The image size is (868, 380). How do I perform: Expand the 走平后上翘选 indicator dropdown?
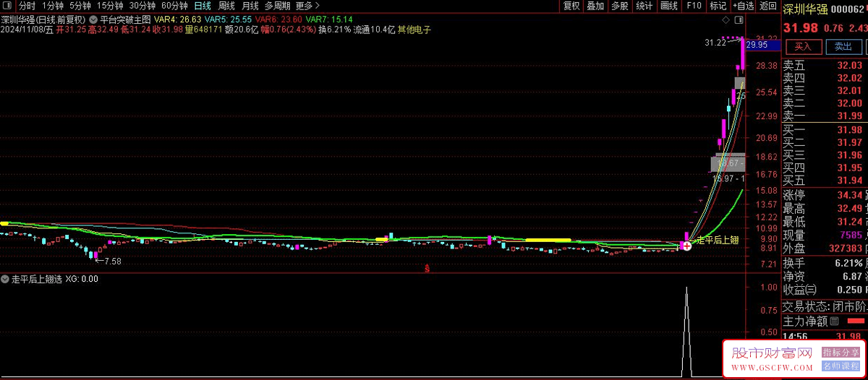[6, 278]
